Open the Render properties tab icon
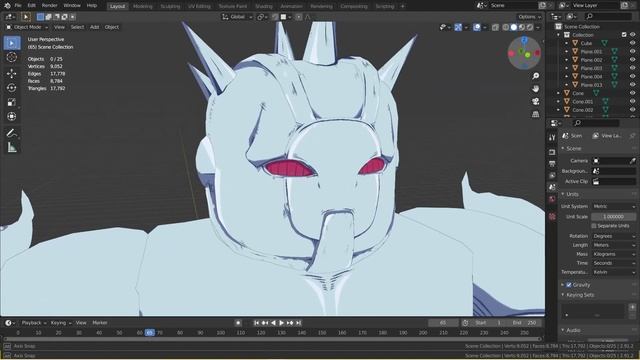The height and width of the screenshot is (360, 640). [x=552, y=152]
